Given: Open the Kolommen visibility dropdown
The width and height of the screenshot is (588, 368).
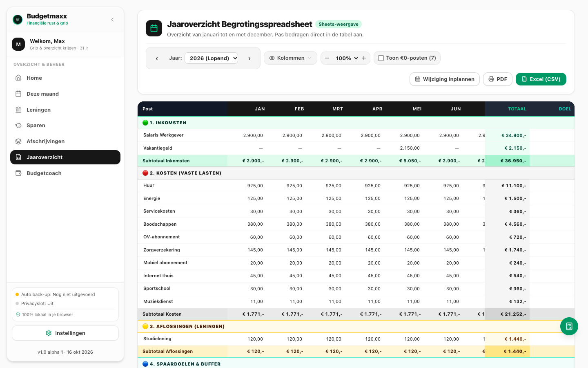Looking at the screenshot, I should point(290,58).
